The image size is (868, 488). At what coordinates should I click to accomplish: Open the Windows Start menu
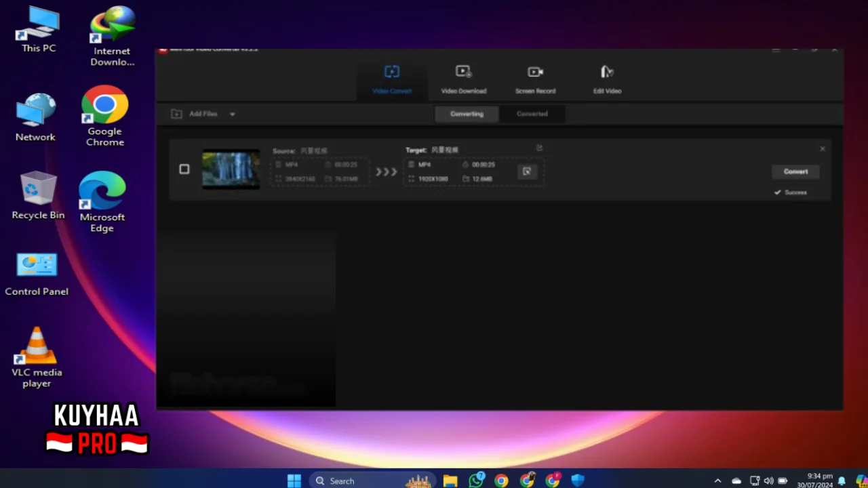coord(294,481)
